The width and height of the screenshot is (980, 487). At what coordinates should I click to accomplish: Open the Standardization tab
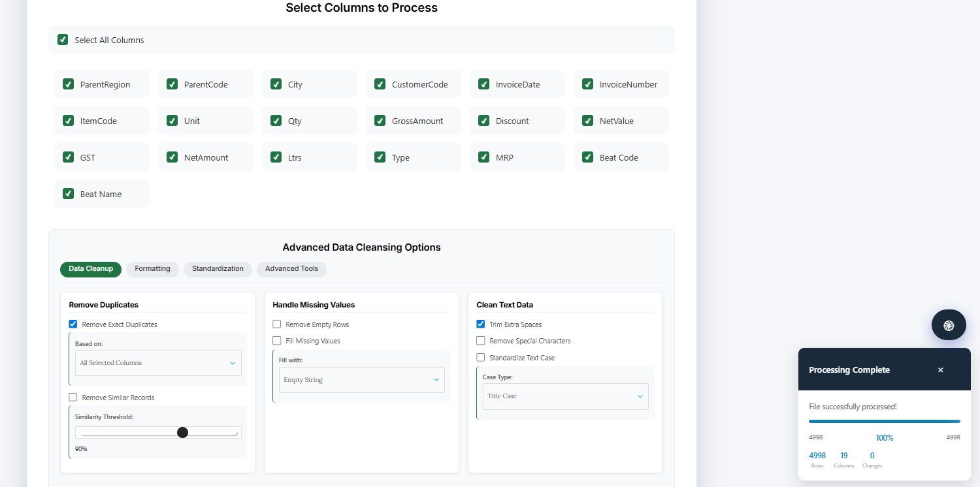point(218,269)
